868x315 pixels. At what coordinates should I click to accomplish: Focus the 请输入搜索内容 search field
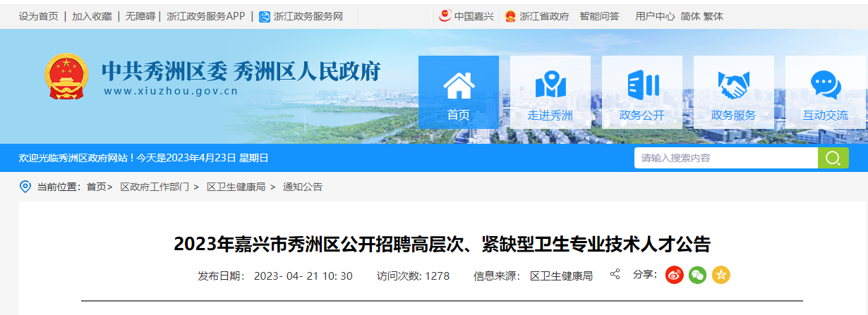726,158
